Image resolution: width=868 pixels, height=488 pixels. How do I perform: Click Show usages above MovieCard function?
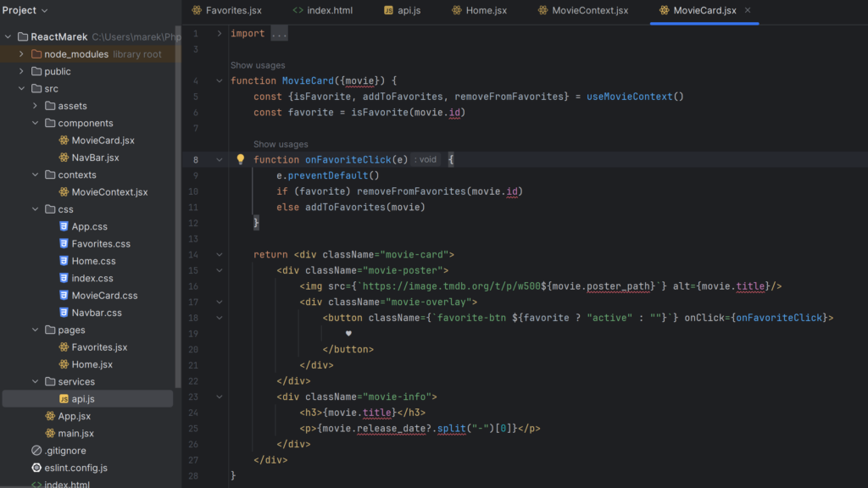[258, 65]
